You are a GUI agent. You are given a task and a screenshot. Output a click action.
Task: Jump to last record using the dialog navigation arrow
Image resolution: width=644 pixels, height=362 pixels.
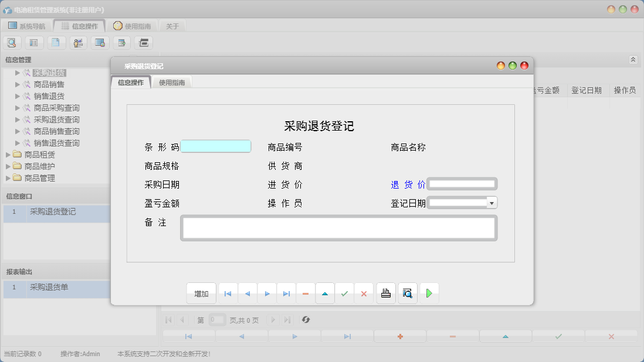tap(286, 293)
